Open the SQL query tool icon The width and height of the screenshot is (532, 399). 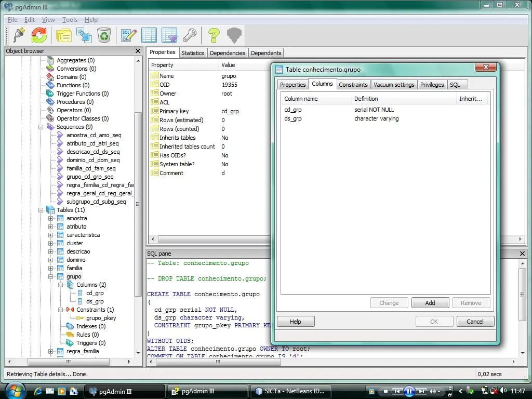click(x=128, y=35)
